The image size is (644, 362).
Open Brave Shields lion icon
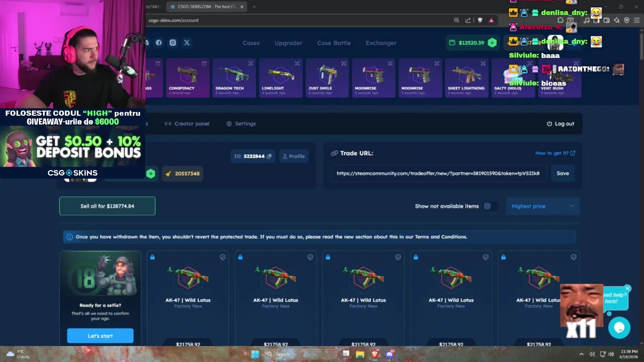pos(480,20)
